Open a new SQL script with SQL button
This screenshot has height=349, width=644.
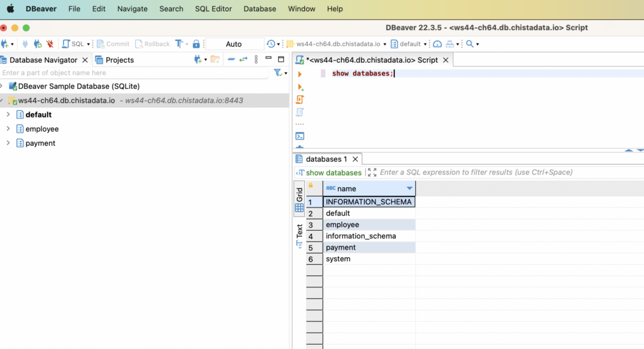click(73, 44)
